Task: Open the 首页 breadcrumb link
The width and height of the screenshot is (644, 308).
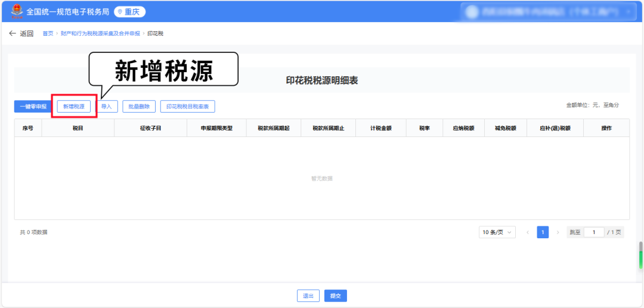Action: point(48,33)
